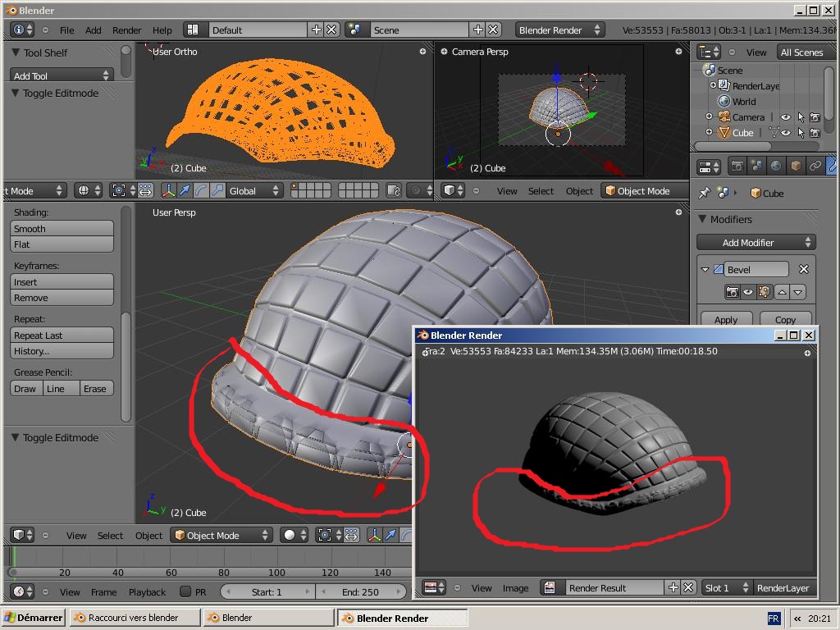Image resolution: width=840 pixels, height=630 pixels.
Task: Open the Blender Render engine dropdown
Action: pos(559,30)
